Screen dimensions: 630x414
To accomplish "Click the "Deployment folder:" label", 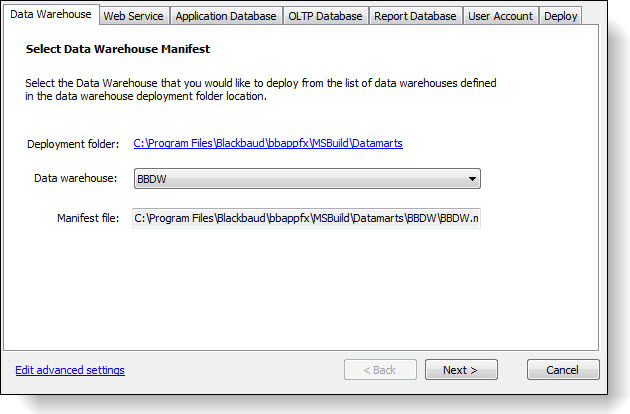I will [73, 144].
